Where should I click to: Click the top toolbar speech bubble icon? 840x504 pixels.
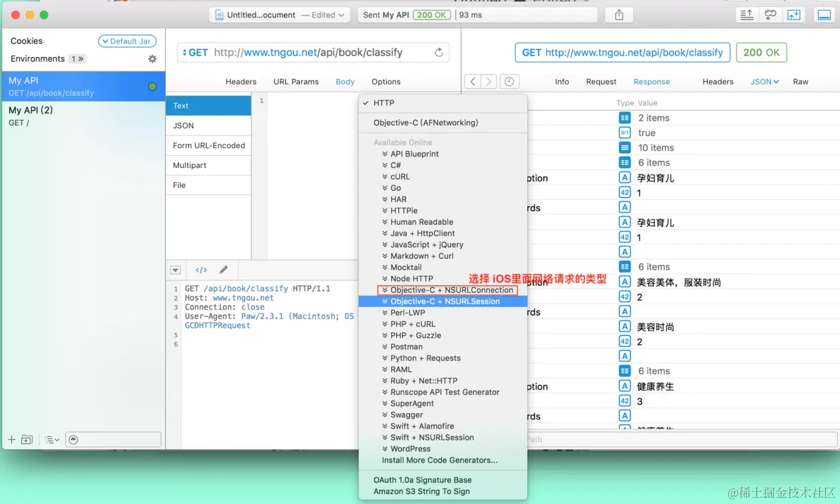pyautogui.click(x=770, y=15)
